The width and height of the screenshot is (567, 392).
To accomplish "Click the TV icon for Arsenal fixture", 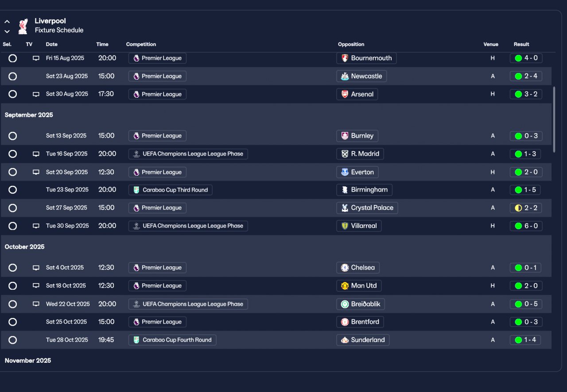I will [x=36, y=94].
